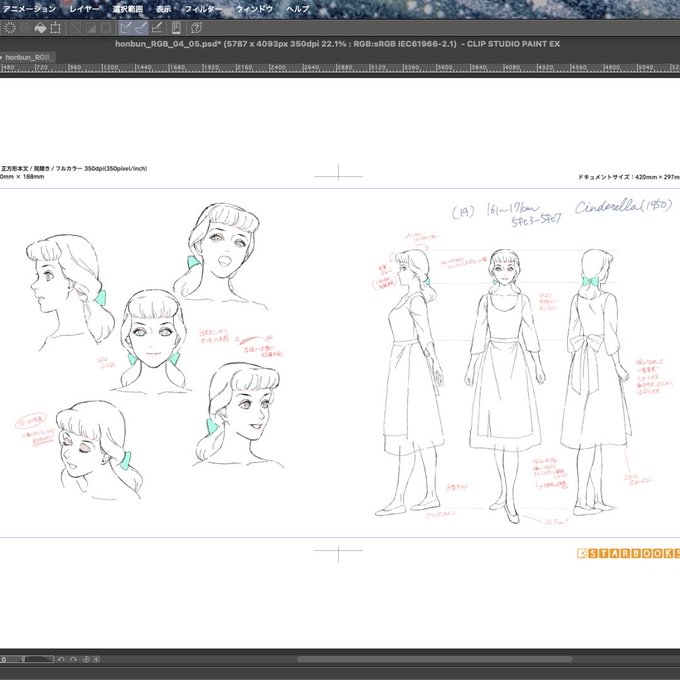The image size is (680, 680).
Task: Adjust the canvas rotation slider
Action: click(x=27, y=659)
